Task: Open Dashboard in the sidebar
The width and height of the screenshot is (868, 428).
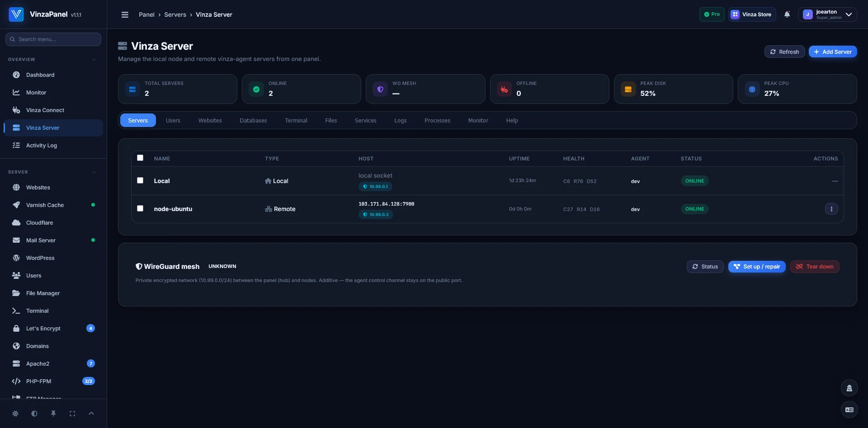Action: tap(53, 75)
